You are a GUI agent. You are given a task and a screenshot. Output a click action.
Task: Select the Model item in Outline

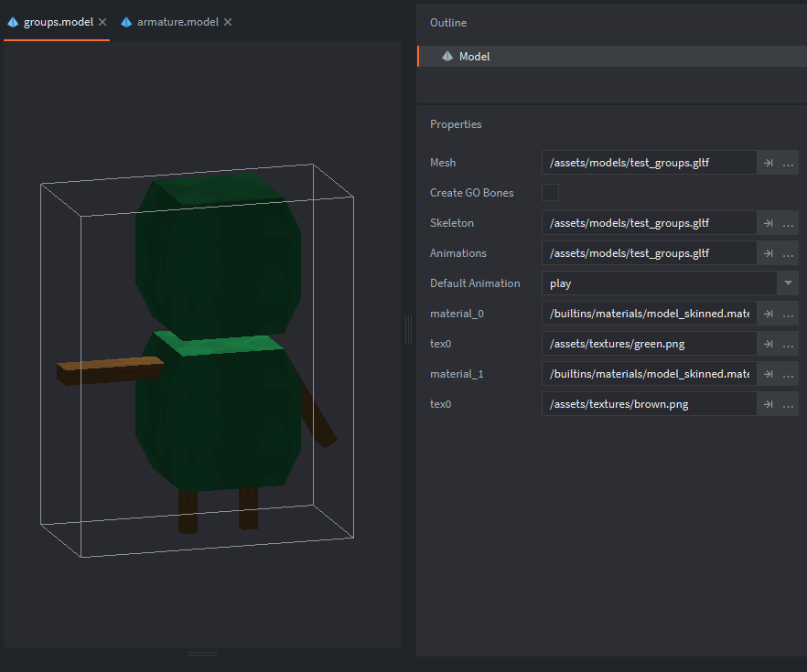[x=474, y=57]
